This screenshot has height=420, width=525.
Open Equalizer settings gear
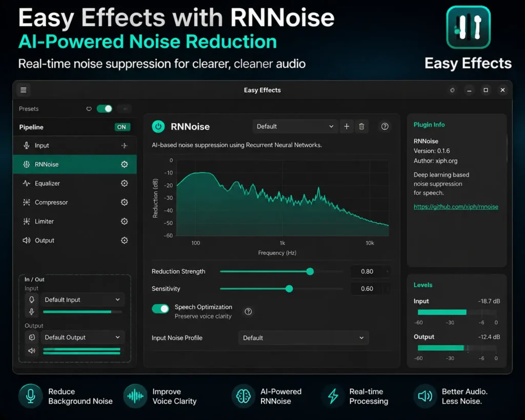(x=124, y=183)
